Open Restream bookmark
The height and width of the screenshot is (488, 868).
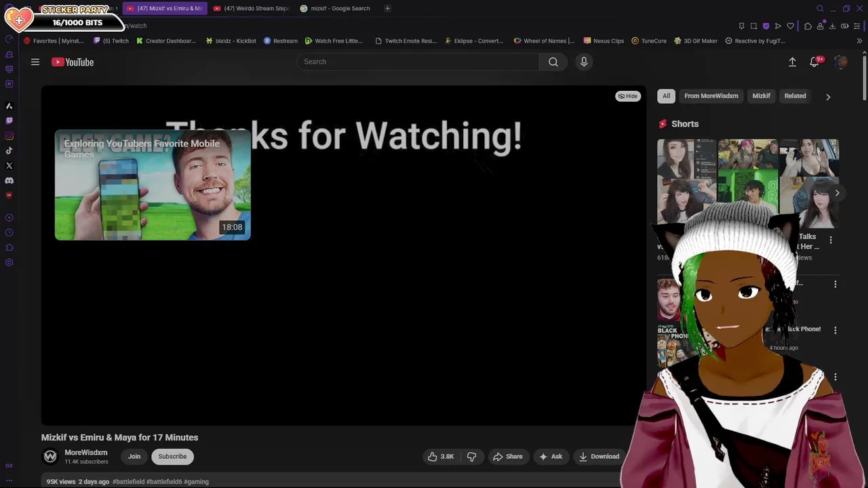tap(281, 41)
